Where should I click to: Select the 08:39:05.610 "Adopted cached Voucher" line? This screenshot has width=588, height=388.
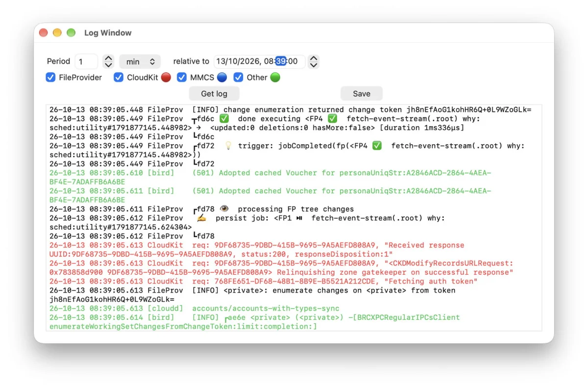[x=270, y=177]
